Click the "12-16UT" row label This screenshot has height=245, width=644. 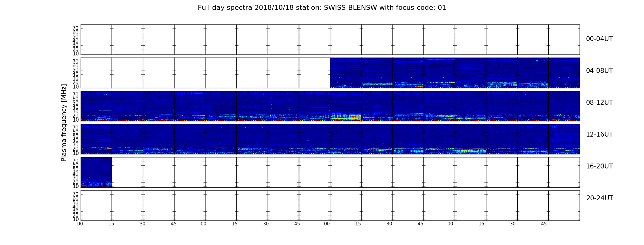(x=600, y=134)
